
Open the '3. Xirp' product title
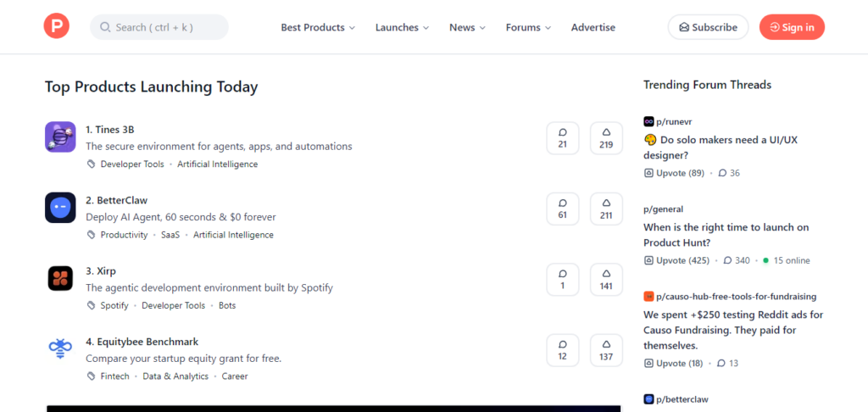point(101,271)
